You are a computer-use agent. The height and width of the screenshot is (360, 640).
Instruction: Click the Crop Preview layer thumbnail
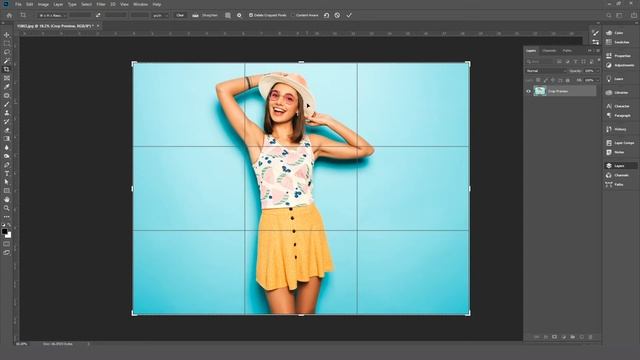540,91
